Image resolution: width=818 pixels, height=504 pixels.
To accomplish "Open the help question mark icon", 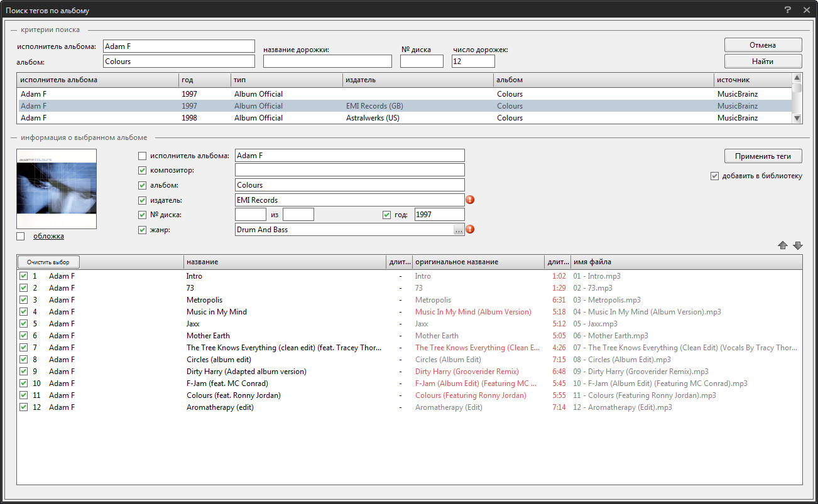I will point(787,9).
